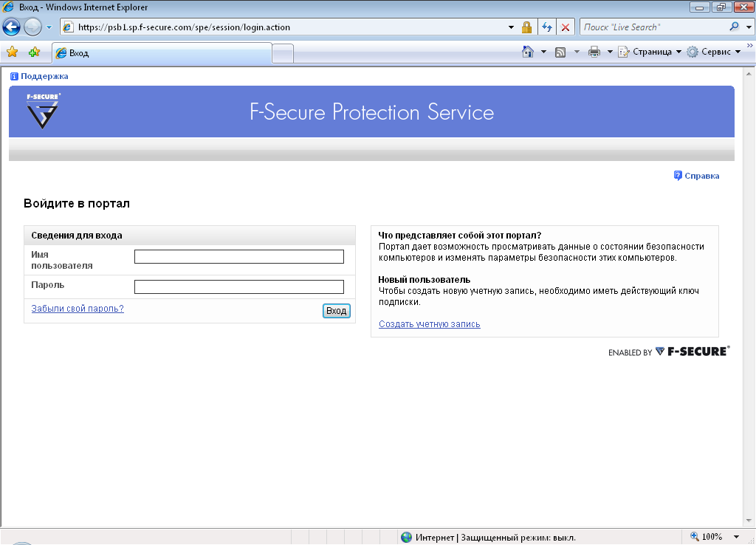This screenshot has height=545, width=756.
Task: Click the RSS feeds icon
Action: pos(560,52)
